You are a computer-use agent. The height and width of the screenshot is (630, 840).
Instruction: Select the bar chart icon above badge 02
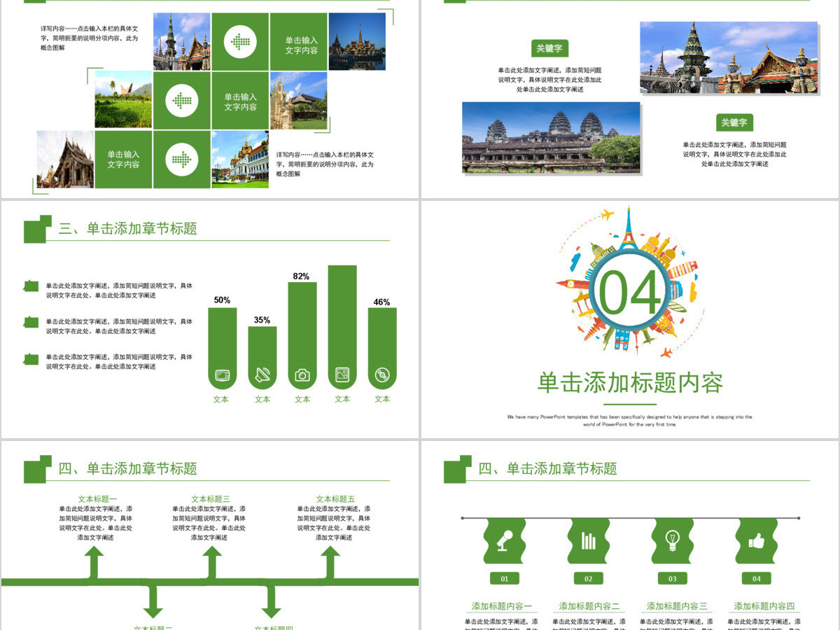click(588, 541)
